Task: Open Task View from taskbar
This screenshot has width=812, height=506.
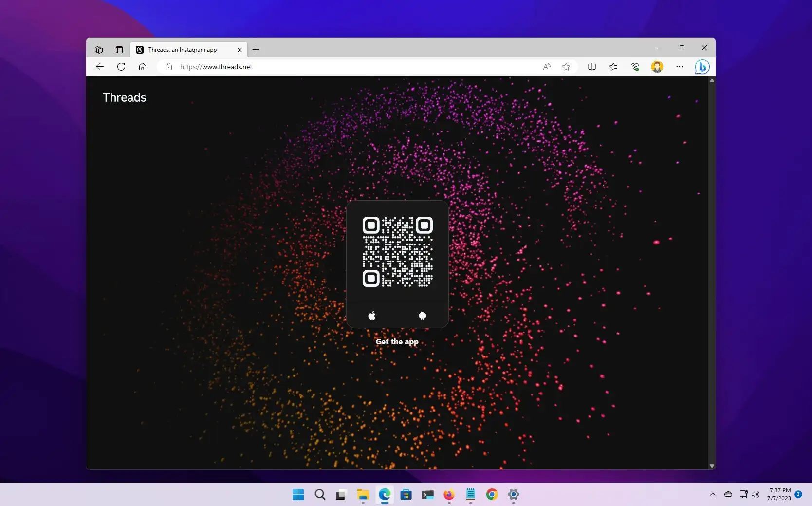Action: [341, 495]
